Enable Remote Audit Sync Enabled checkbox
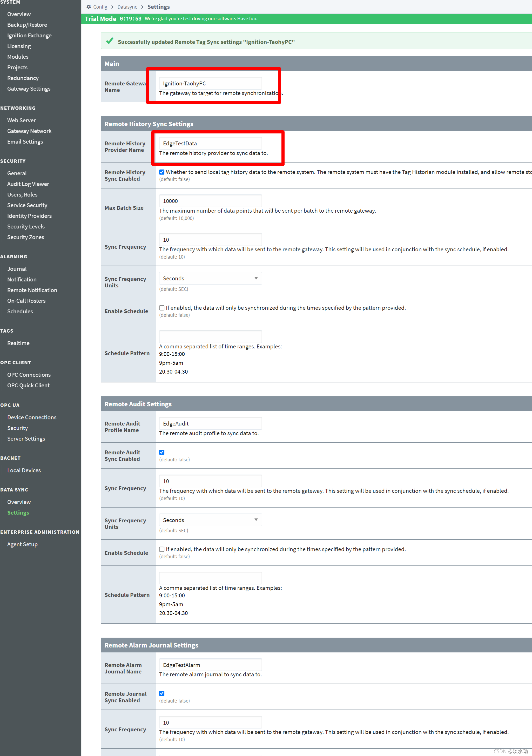This screenshot has width=532, height=756. click(162, 452)
